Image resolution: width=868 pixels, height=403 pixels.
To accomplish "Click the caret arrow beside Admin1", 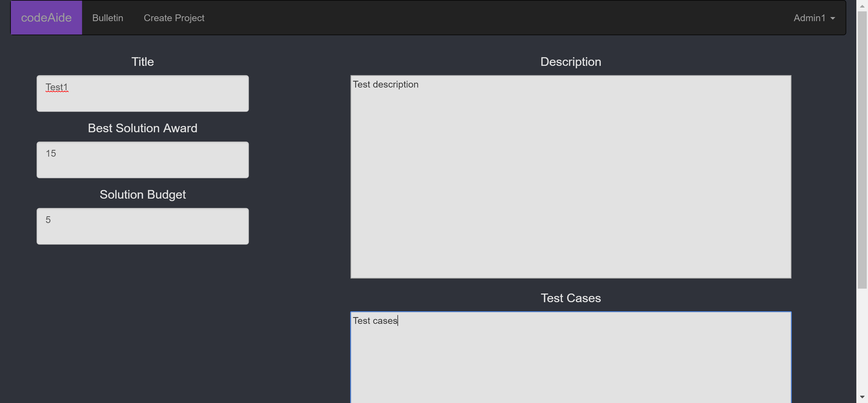I will (x=833, y=18).
